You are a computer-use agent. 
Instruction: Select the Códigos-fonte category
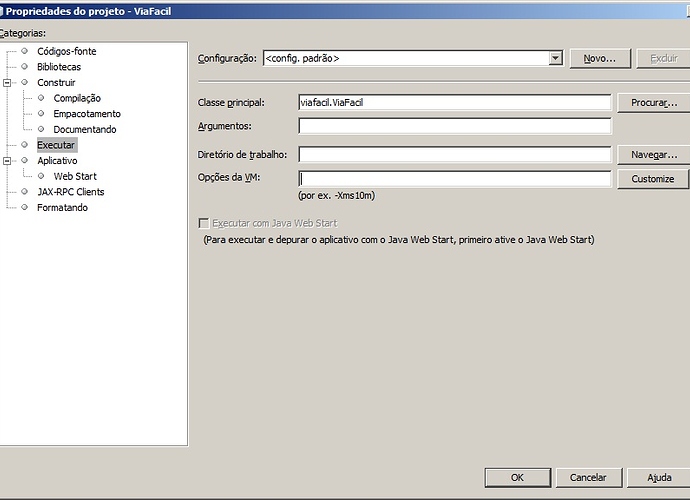click(66, 51)
